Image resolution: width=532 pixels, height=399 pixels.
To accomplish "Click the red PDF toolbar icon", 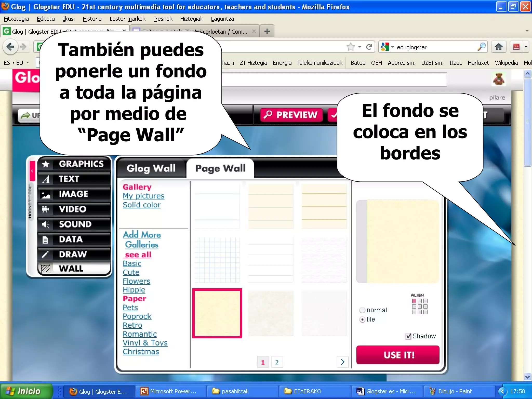I will tap(516, 47).
